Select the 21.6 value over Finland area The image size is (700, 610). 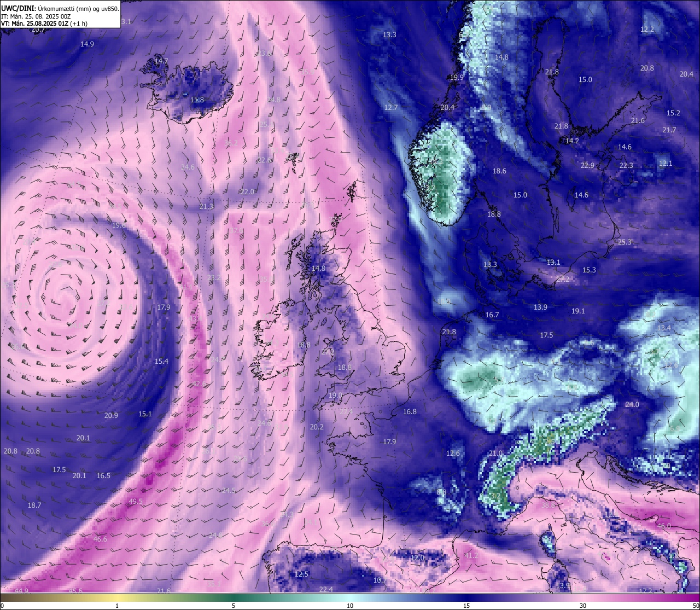click(638, 121)
